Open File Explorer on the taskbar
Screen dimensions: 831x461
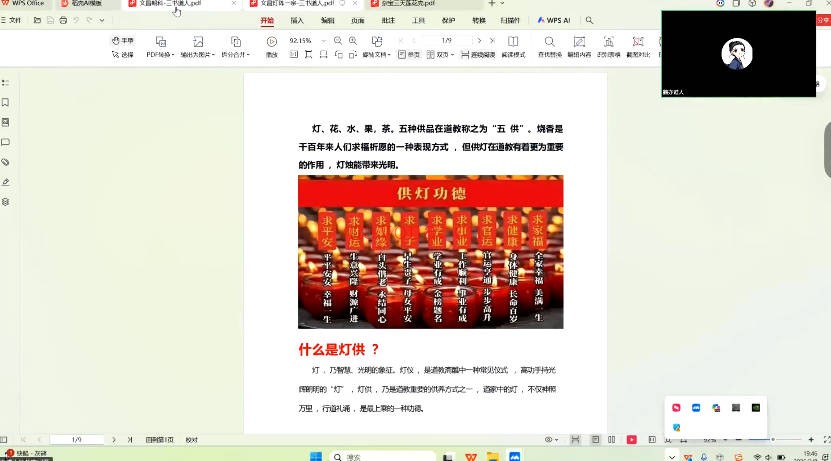[x=492, y=456]
